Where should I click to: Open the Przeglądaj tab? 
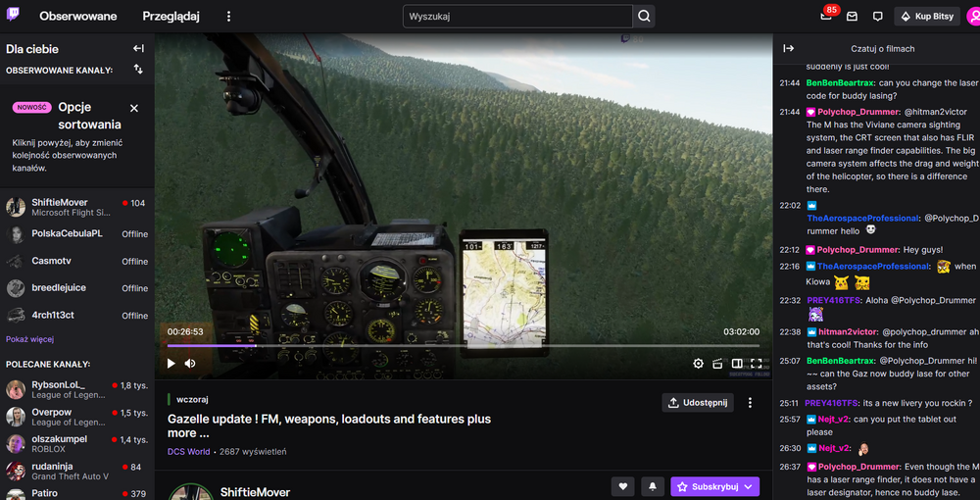[171, 17]
